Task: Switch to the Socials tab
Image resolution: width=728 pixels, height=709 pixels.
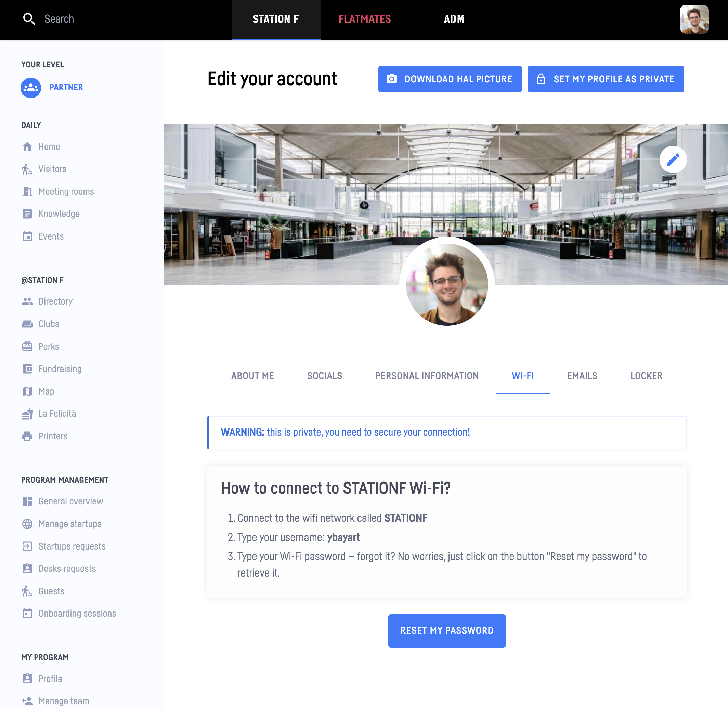Action: [324, 376]
